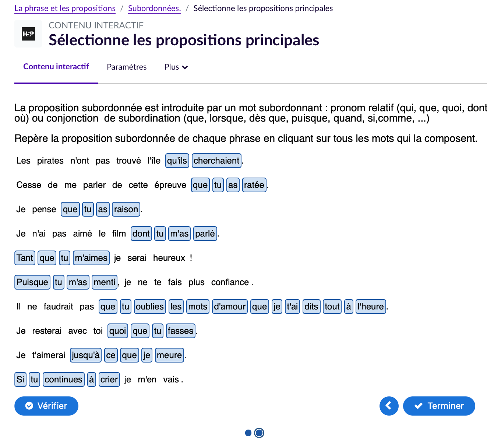Open the La phrase et les propositions link
This screenshot has height=448, width=487.
65,8
